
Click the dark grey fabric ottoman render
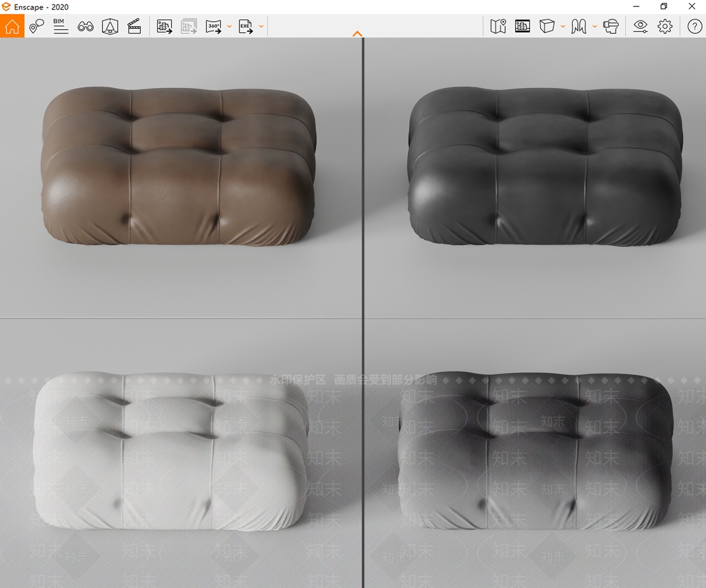(536, 451)
